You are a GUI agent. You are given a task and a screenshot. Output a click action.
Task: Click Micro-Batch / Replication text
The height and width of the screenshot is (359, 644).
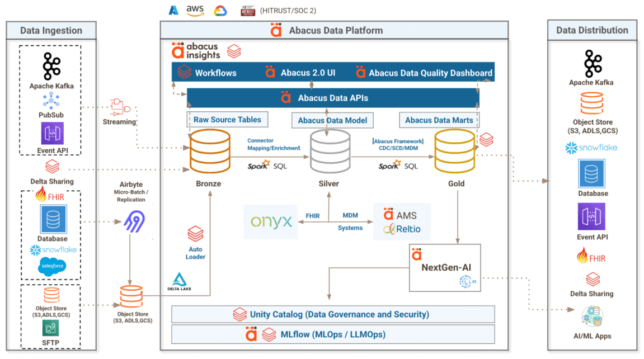pos(131,196)
